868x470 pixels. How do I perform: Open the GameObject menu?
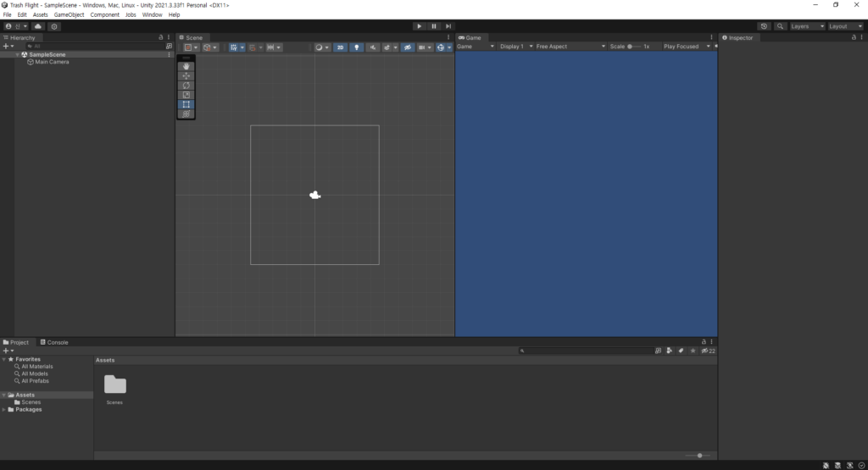point(68,15)
